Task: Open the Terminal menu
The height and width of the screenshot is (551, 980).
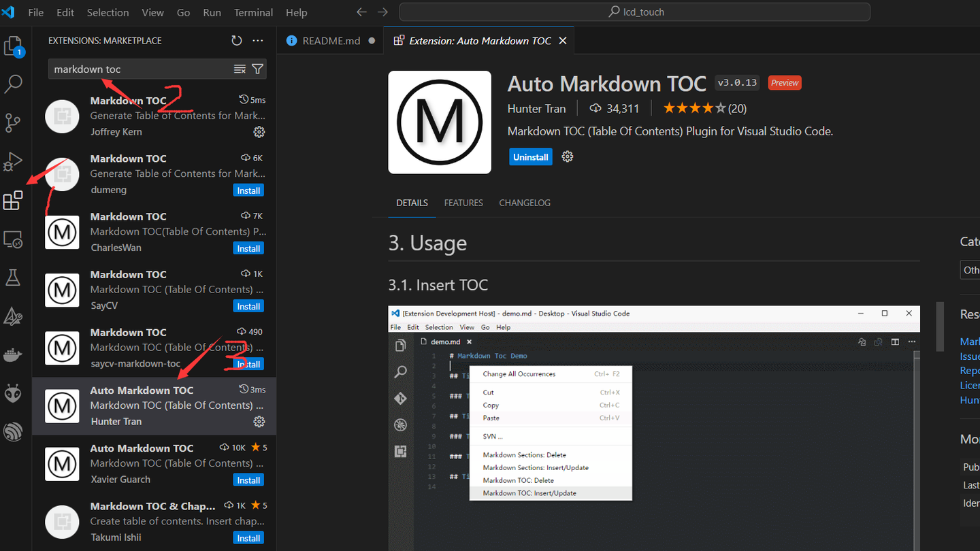Action: [253, 12]
